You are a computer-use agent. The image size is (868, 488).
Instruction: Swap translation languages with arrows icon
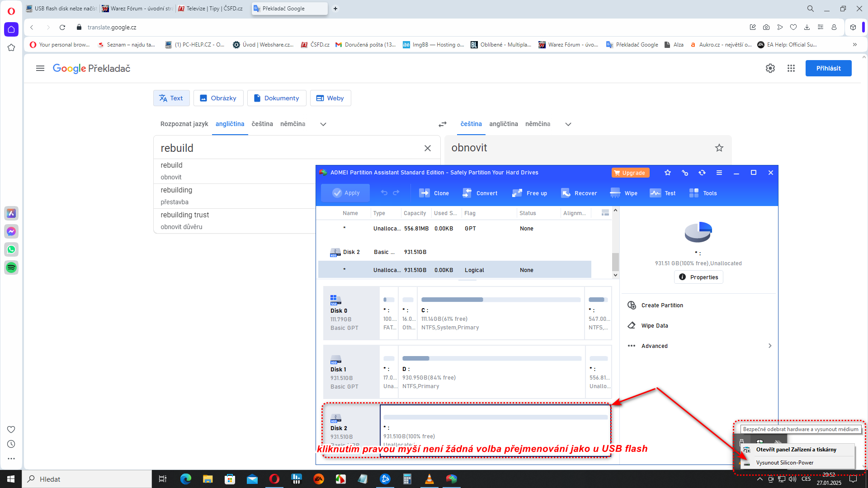(442, 124)
